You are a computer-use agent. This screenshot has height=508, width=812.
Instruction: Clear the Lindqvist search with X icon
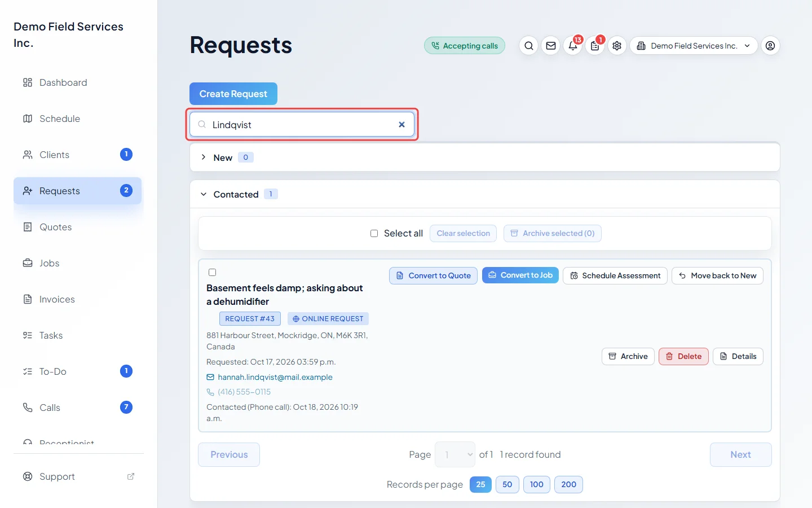coord(402,125)
